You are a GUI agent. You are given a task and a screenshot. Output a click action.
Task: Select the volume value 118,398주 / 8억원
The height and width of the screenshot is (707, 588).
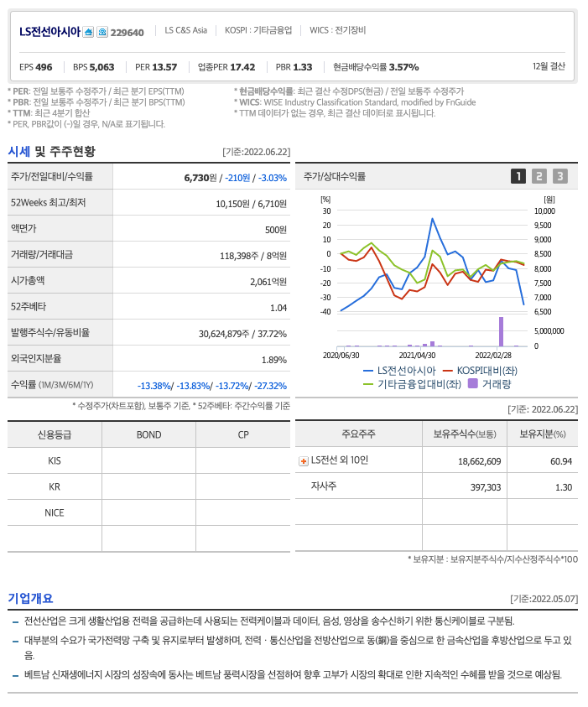pyautogui.click(x=253, y=256)
